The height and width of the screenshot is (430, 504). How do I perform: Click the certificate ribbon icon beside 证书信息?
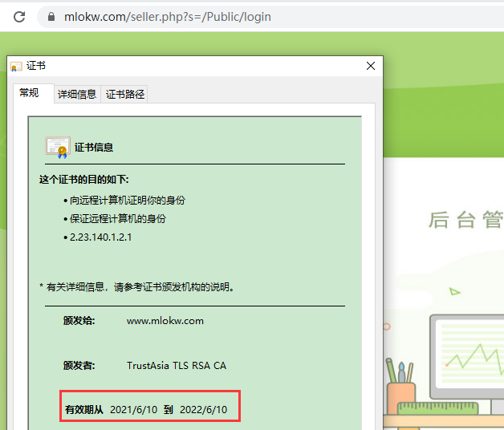tap(58, 147)
